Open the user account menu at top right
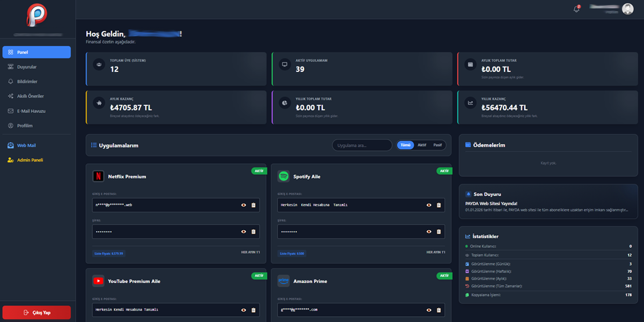 pyautogui.click(x=627, y=9)
